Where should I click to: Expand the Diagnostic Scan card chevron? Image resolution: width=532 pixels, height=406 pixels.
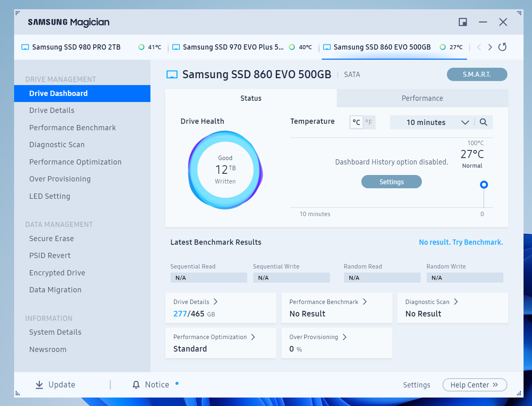pyautogui.click(x=456, y=302)
